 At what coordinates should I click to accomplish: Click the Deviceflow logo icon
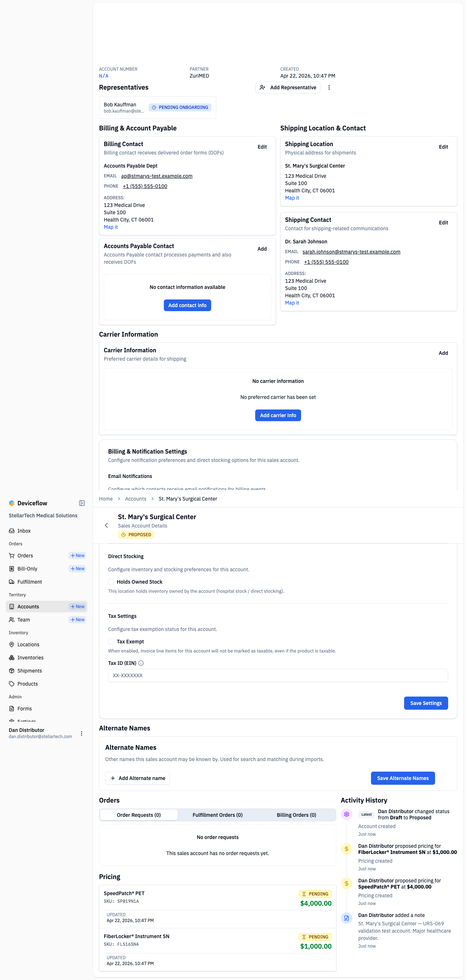[x=12, y=503]
